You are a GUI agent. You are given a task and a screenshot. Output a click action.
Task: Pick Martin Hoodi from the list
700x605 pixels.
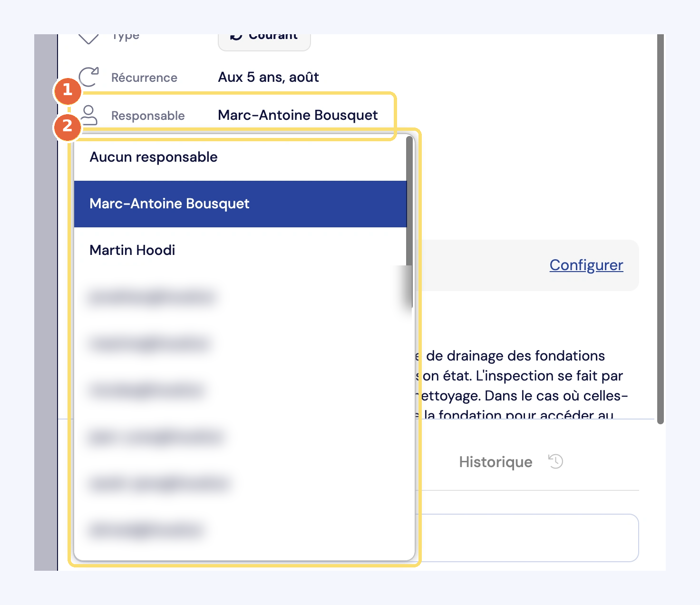click(x=241, y=251)
